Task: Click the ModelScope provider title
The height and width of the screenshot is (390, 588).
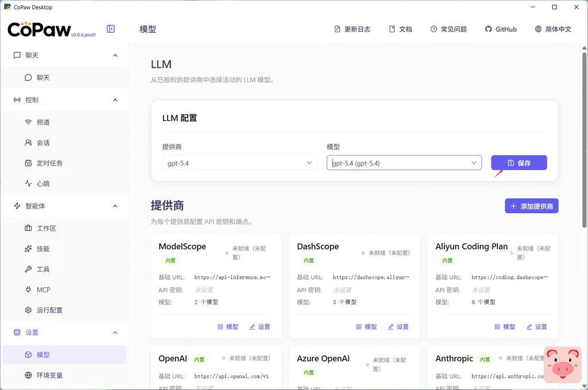Action: [x=182, y=246]
